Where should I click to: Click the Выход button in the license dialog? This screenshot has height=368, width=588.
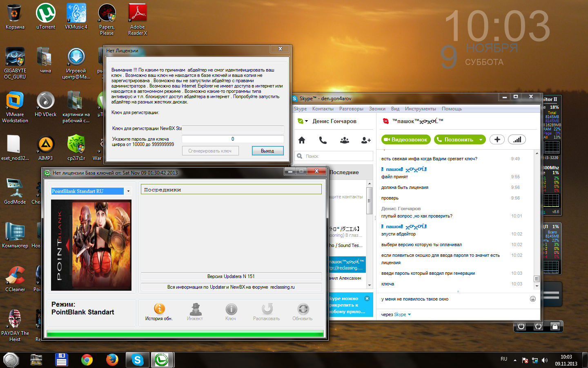click(x=267, y=151)
